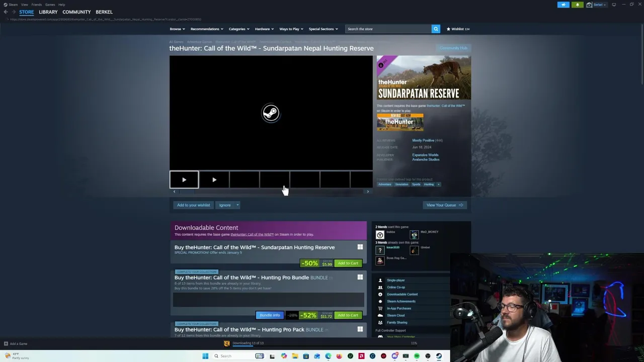Add Hunting Pro Bundle to cart
644x362 pixels.
348,315
